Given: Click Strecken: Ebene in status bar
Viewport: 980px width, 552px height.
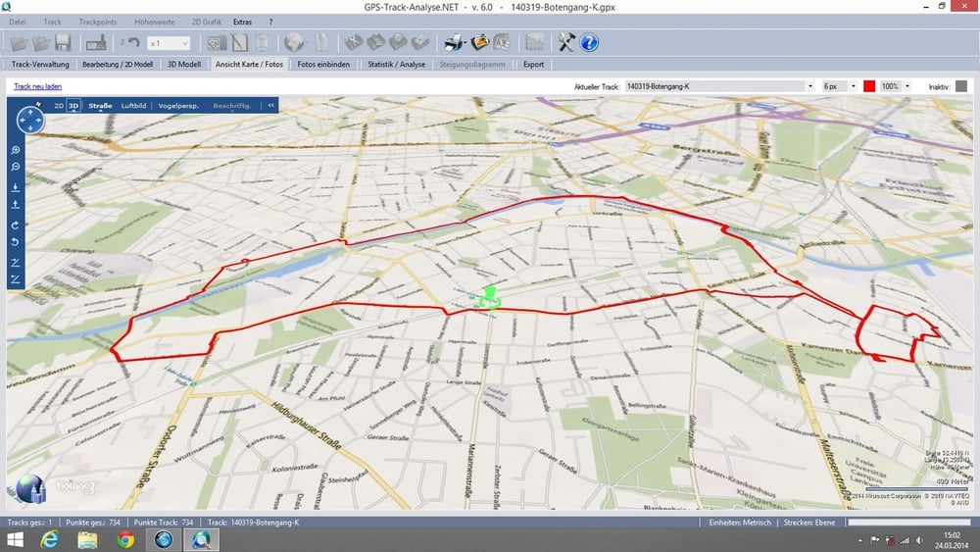Looking at the screenshot, I should (x=808, y=523).
